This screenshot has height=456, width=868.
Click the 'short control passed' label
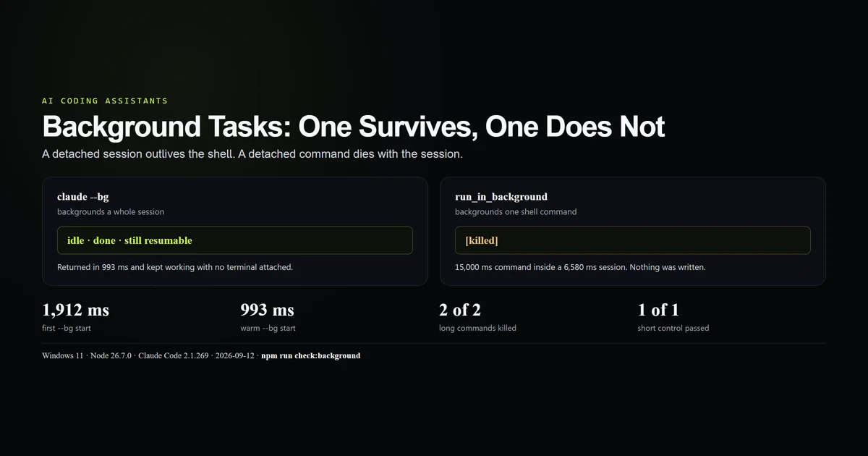tap(673, 328)
